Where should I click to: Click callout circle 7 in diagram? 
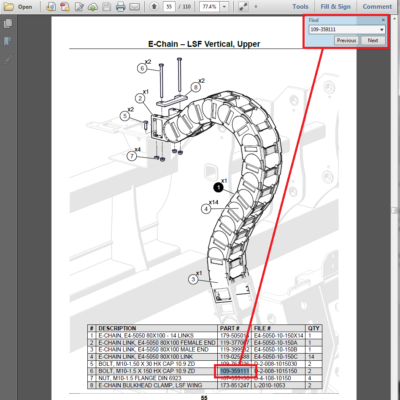point(132,156)
